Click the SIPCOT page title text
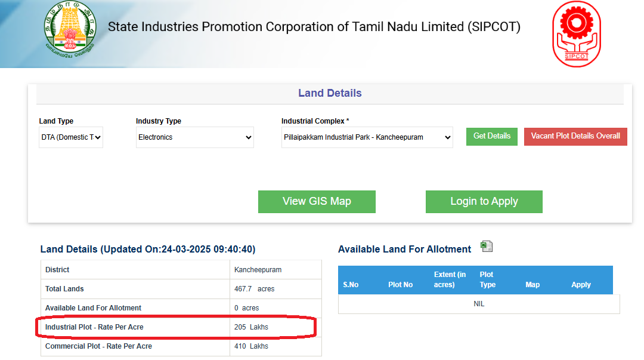This screenshot has width=644, height=360. pyautogui.click(x=314, y=27)
